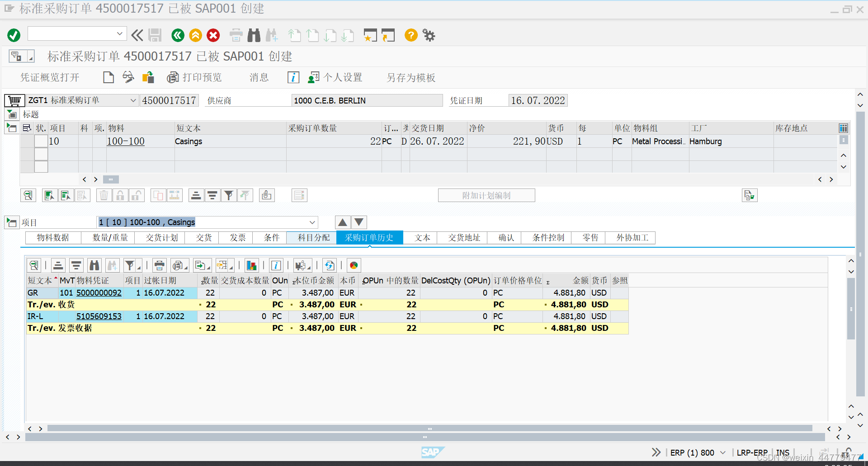Click the Create new document page icon

pos(108,77)
